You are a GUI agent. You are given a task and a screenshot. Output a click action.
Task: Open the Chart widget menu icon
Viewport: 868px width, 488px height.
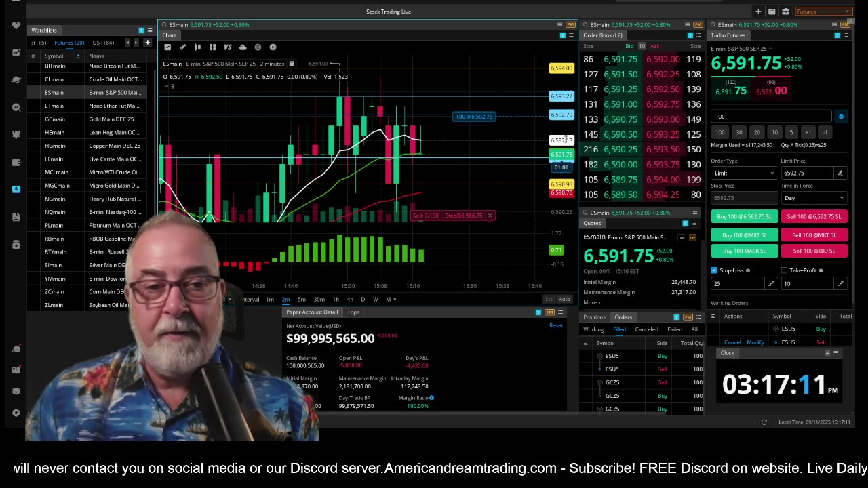pyautogui.click(x=570, y=35)
